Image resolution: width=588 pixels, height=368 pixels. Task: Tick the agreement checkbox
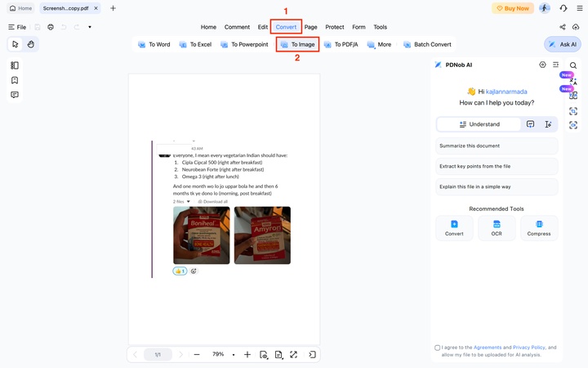click(x=437, y=348)
